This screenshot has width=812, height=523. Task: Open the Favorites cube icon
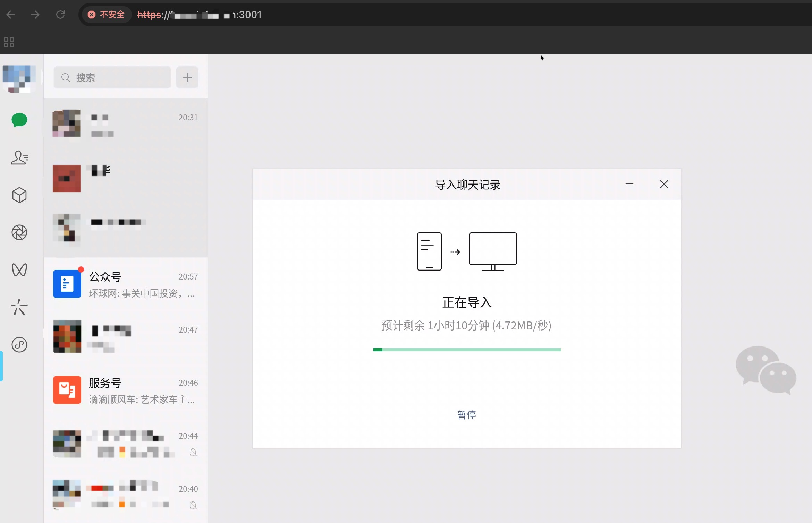pyautogui.click(x=19, y=195)
